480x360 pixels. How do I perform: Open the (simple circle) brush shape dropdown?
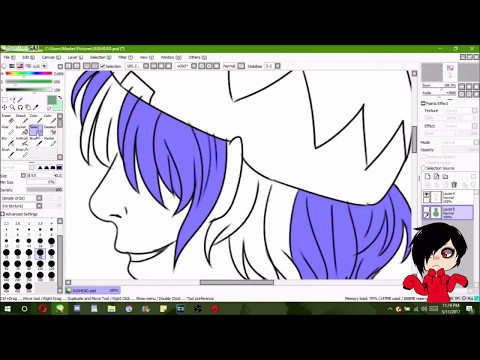click(39, 198)
